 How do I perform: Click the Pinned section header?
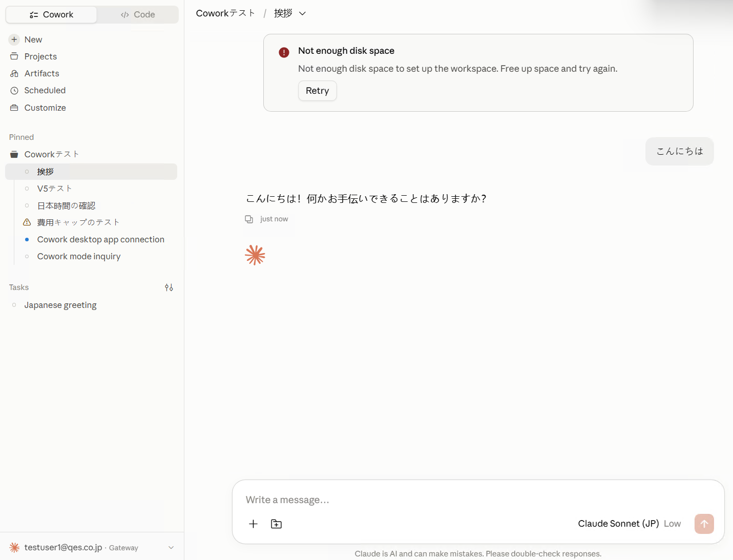point(22,137)
